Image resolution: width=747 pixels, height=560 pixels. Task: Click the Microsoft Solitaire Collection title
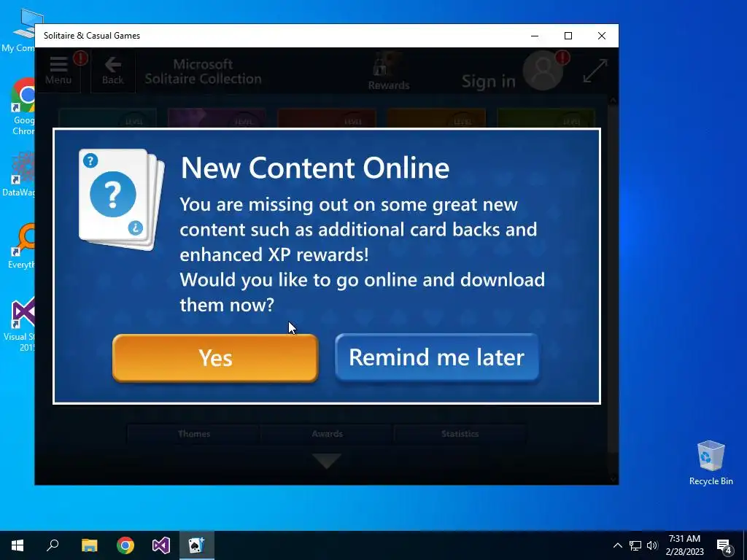[203, 71]
